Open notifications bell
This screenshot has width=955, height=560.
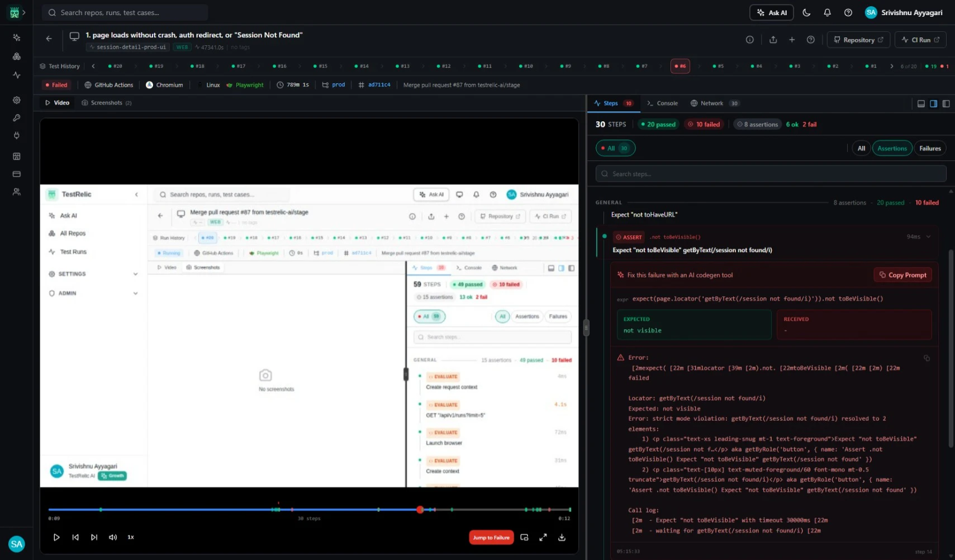tap(827, 12)
